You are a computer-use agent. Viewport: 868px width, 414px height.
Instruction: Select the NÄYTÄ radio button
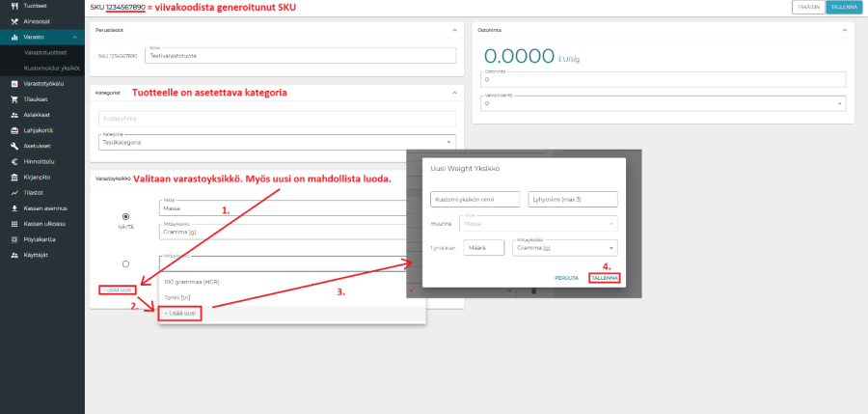coord(125,216)
